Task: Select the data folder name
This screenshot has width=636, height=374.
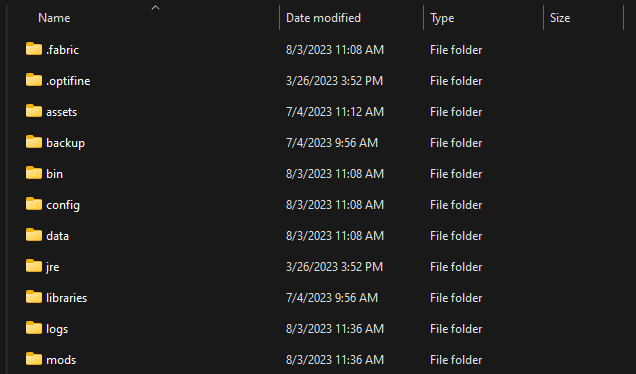Action: coord(57,236)
